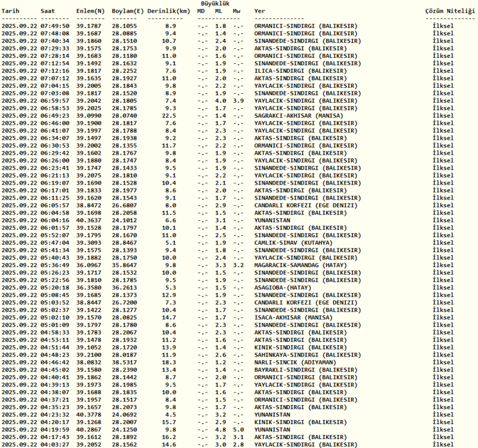Viewport: 478px width, 448px height.
Task: Select the SAHINKAYA-SINDIRGI (BALIKESIR) location
Action: 305,355
